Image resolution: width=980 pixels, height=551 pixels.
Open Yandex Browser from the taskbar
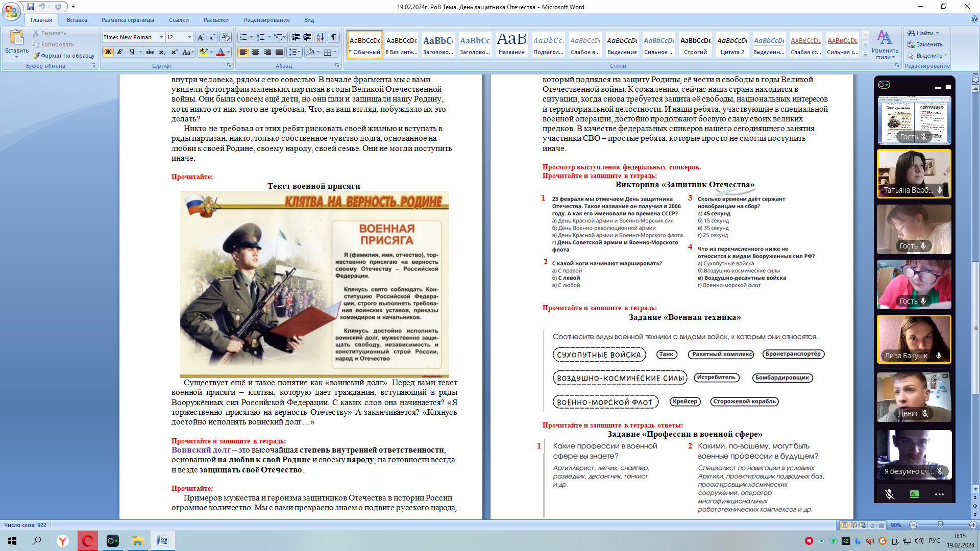[63, 541]
